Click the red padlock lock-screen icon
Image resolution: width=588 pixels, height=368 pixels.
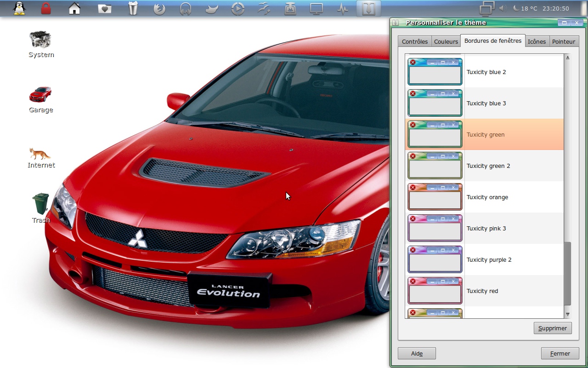(46, 8)
